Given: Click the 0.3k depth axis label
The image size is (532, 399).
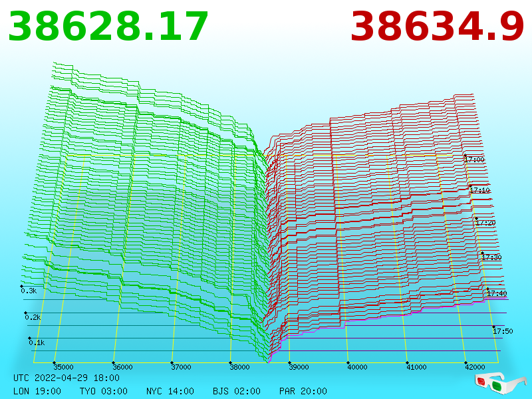Looking at the screenshot, I should click(29, 291).
